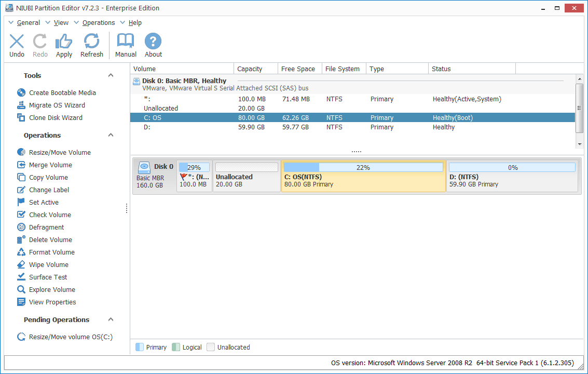Select the D: volume row
This screenshot has height=374, width=588.
click(x=352, y=127)
